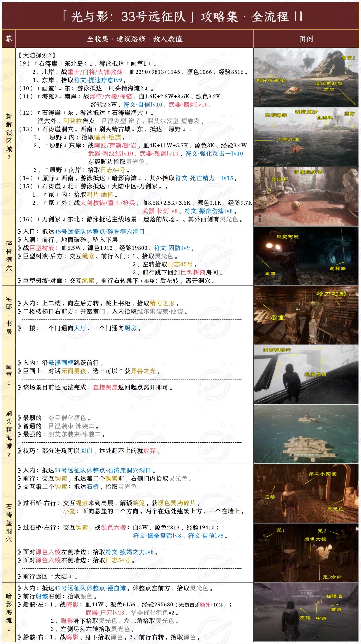Click blue text 符文-提速疗愈lv9
The height and width of the screenshot is (644, 361).
coord(98,80)
